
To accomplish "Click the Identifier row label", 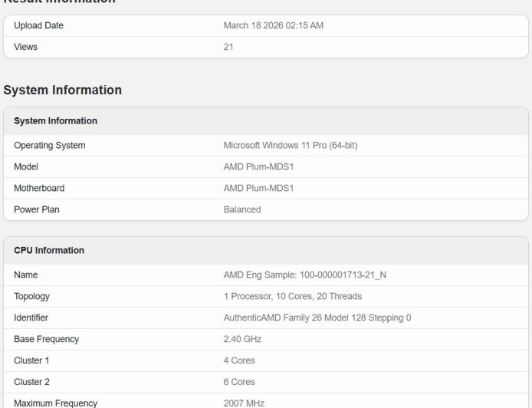I will [x=31, y=318].
